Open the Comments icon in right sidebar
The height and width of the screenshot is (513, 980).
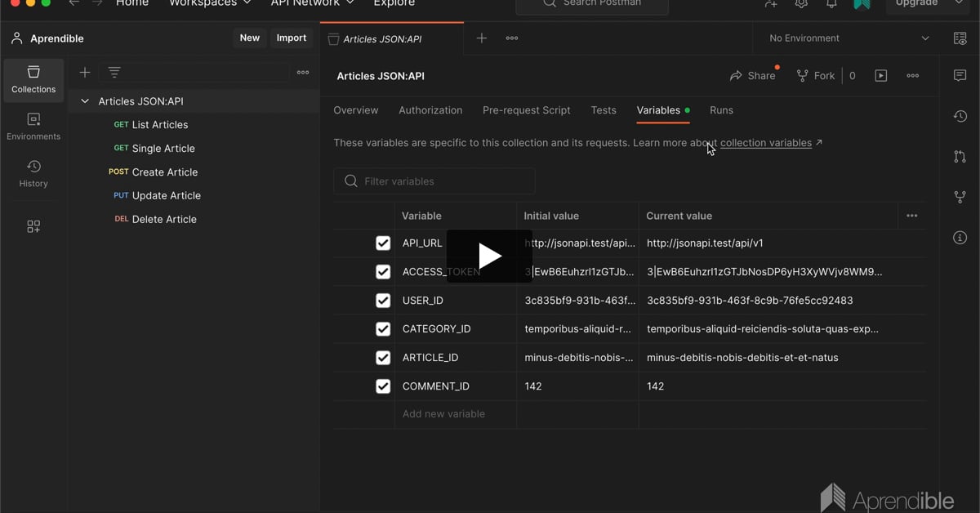pyautogui.click(x=960, y=76)
